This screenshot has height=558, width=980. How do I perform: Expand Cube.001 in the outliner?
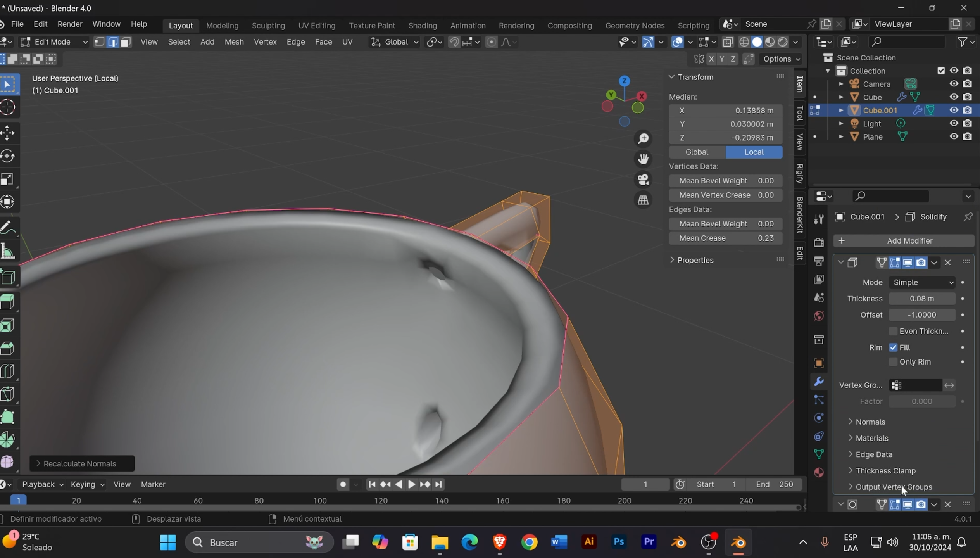tap(841, 111)
